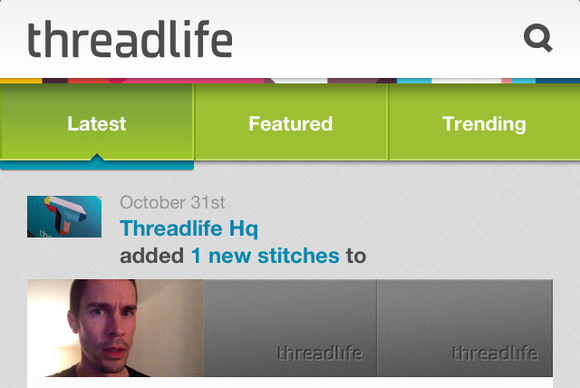Click the word "to" after new stitches

[x=356, y=256]
